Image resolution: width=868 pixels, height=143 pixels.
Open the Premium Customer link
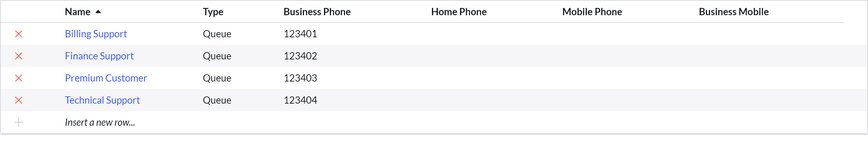tap(106, 78)
